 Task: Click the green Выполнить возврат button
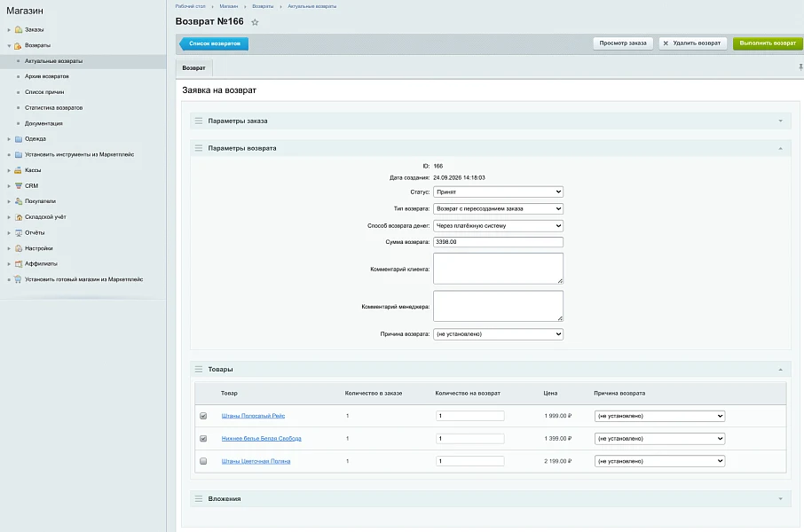(x=768, y=43)
